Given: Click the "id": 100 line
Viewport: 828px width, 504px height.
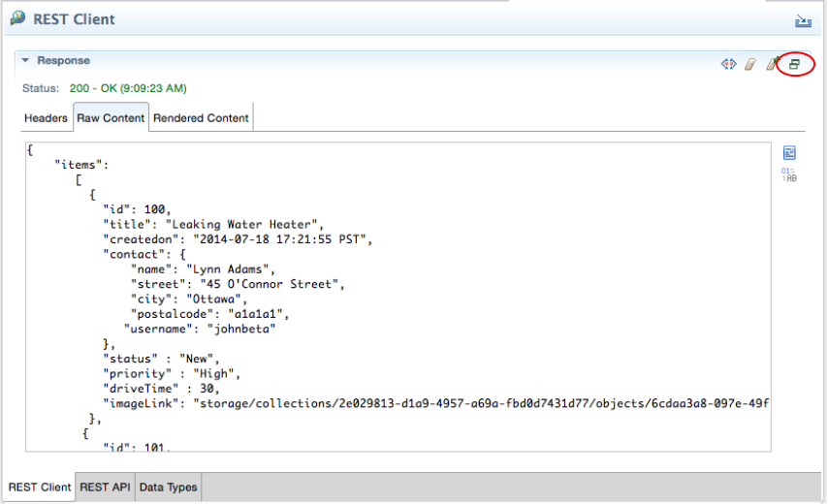Looking at the screenshot, I should coord(137,209).
